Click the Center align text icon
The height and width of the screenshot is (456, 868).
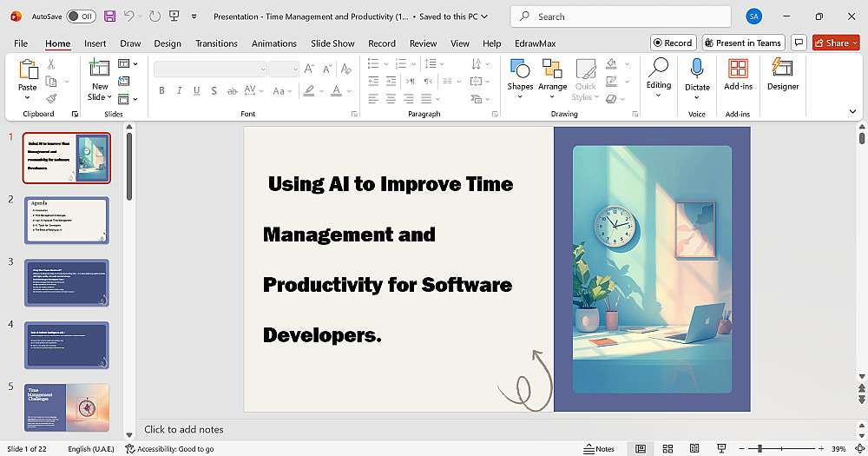pyautogui.click(x=391, y=99)
